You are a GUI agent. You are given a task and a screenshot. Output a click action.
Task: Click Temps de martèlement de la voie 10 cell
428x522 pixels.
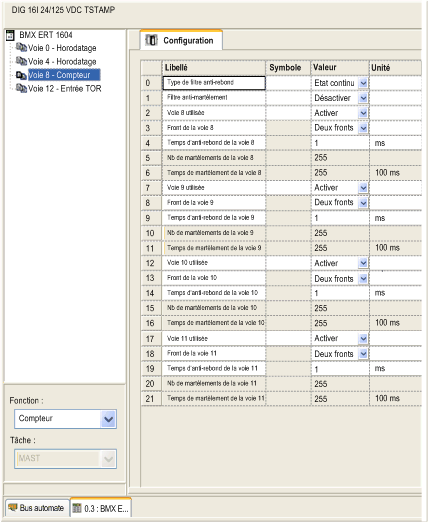coord(214,323)
